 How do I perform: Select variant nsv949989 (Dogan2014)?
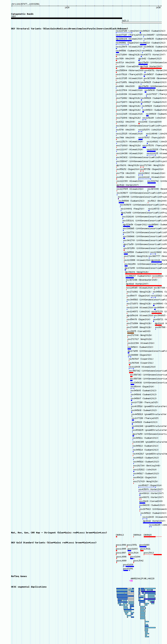140,355
